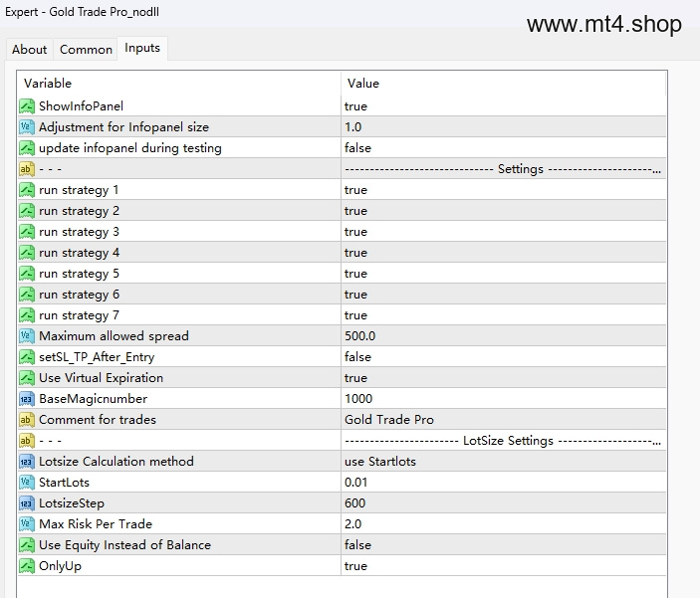700x598 pixels.
Task: Click the run strategy 5 icon
Action: tap(27, 274)
